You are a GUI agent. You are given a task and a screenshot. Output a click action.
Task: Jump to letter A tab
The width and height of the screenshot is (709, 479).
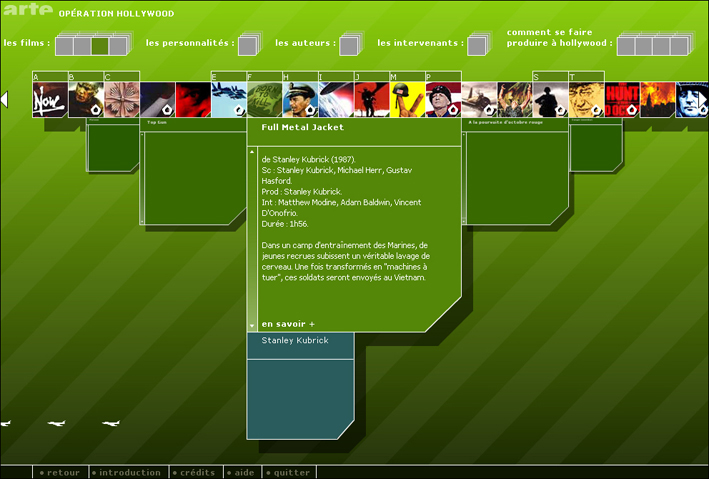50,76
